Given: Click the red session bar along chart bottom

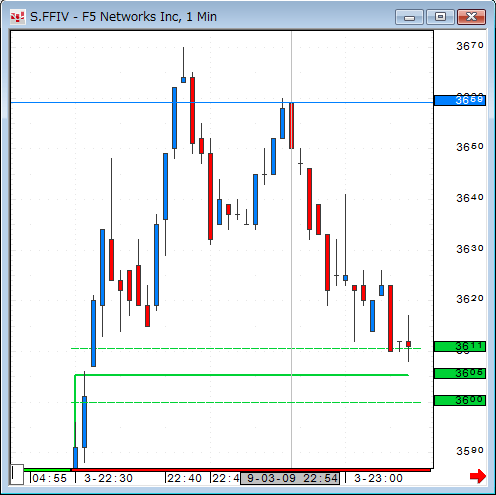Looking at the screenshot, I should pyautogui.click(x=251, y=470).
